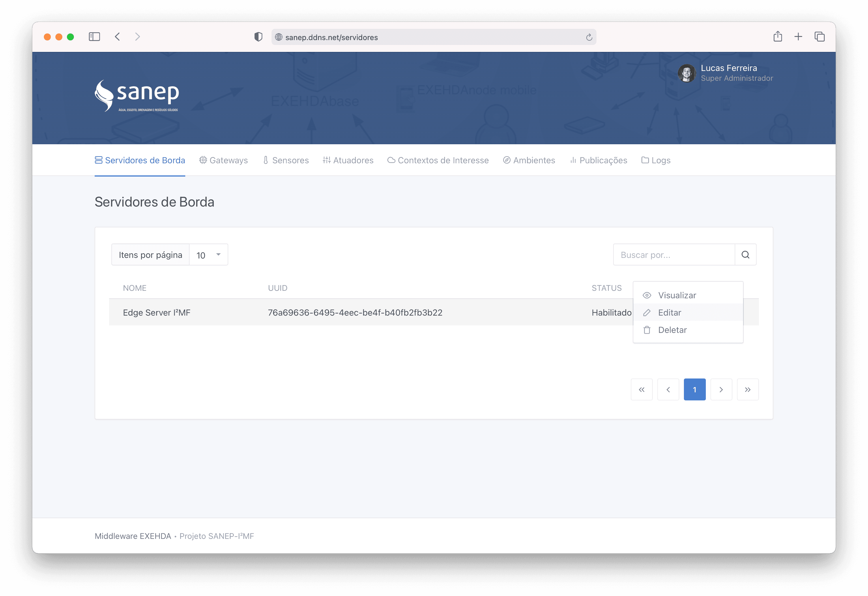Screen dimensions: 868x596
Task: Go to the Contextos de Interesse tab
Action: pos(438,160)
